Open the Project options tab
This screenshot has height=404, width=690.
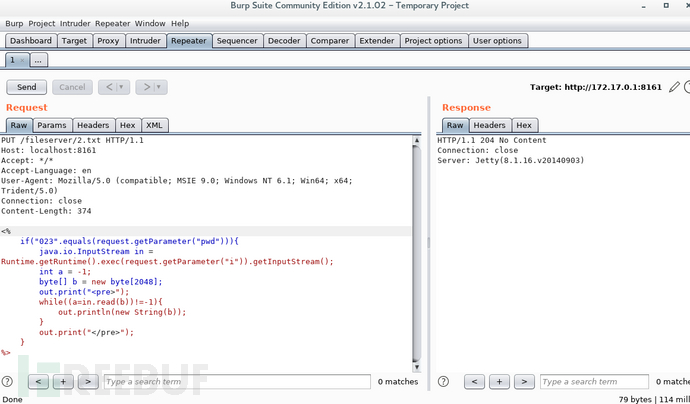(x=433, y=41)
